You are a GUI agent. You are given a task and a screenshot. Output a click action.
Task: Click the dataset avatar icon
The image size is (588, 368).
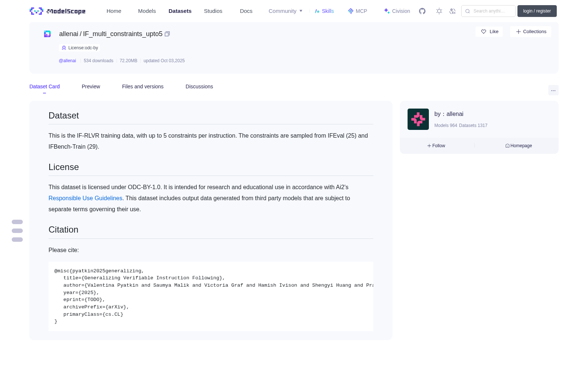pyautogui.click(x=47, y=34)
